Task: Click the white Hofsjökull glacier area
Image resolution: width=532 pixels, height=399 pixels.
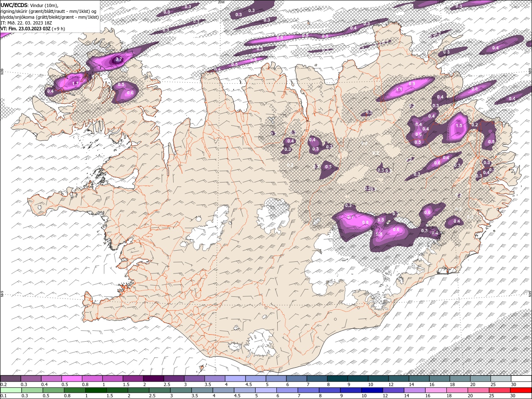Action: 273,215
